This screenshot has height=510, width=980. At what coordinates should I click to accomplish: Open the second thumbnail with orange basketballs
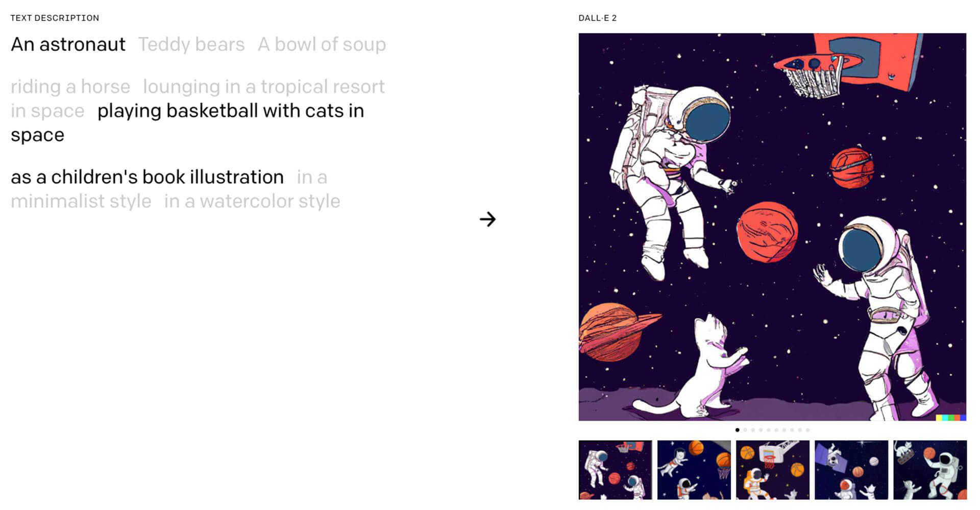[x=694, y=470]
